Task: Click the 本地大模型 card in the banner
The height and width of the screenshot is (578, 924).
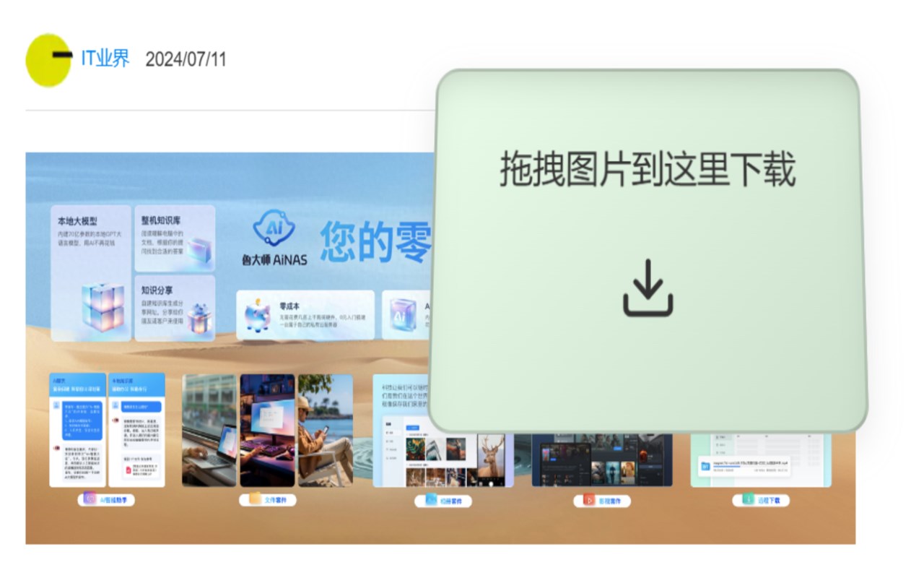Action: click(x=91, y=273)
